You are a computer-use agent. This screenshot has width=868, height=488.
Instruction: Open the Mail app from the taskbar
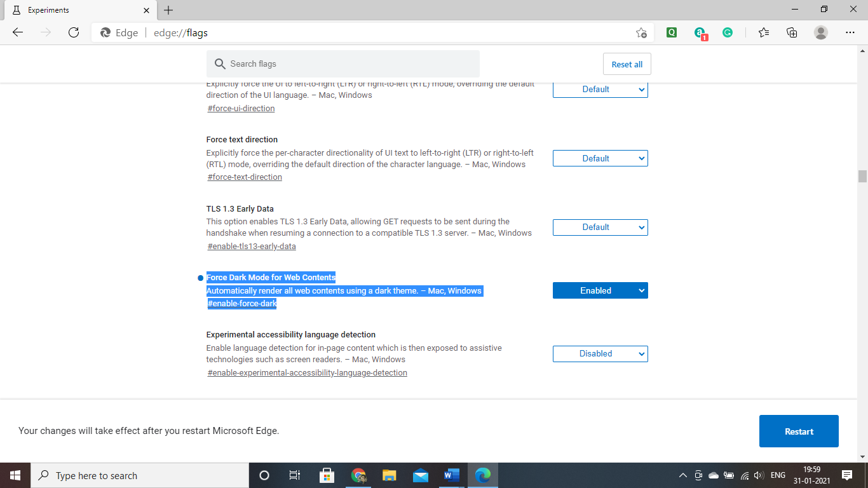coord(421,475)
